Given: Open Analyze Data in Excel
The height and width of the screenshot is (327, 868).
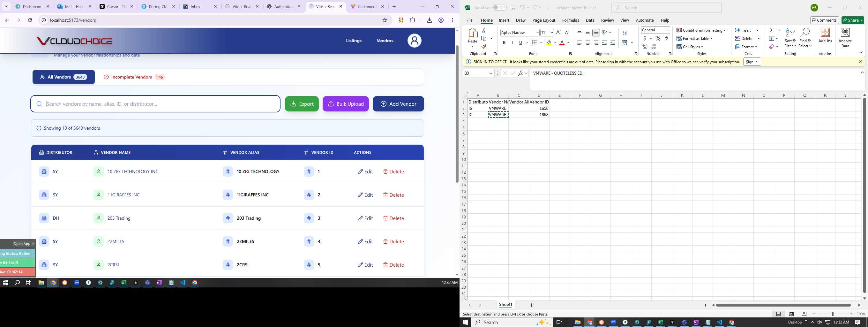Looking at the screenshot, I should point(845,37).
